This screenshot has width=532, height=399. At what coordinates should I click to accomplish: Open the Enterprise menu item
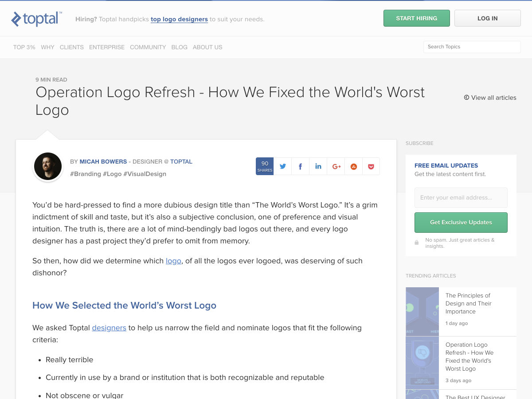pyautogui.click(x=107, y=47)
